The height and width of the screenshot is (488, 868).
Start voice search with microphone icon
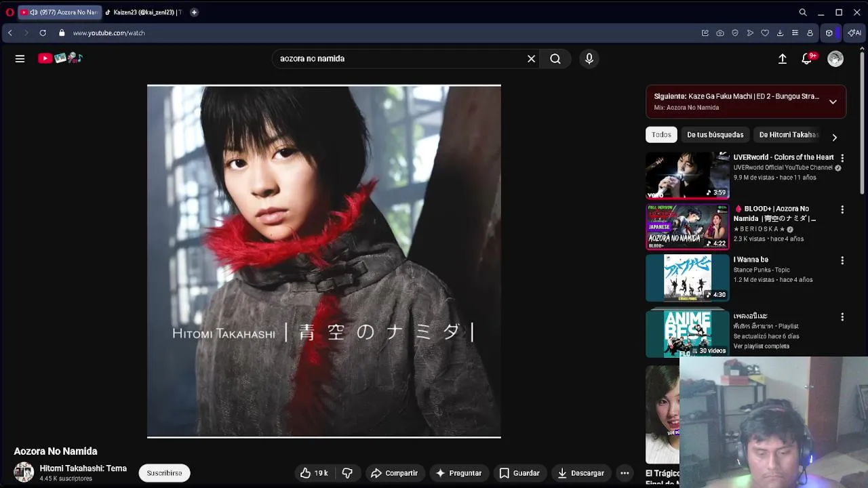[x=589, y=59]
